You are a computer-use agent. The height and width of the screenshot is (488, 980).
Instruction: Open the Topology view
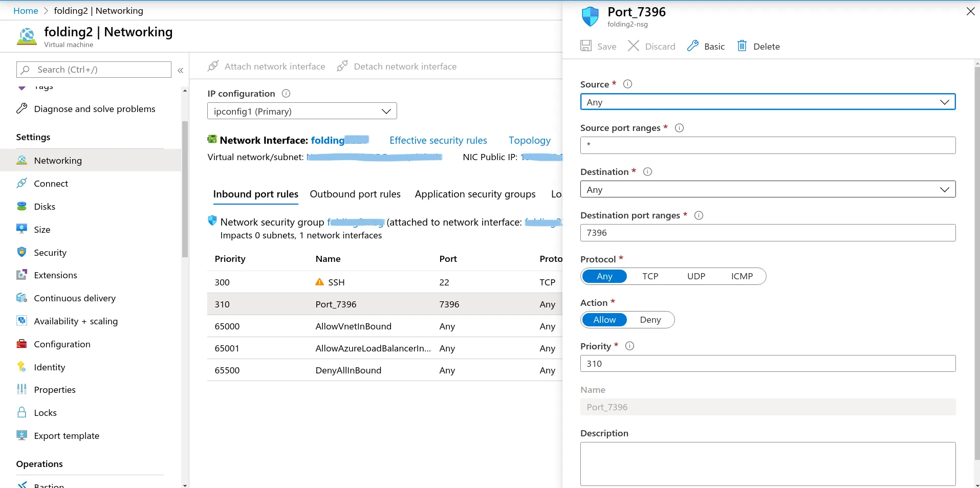pos(529,140)
